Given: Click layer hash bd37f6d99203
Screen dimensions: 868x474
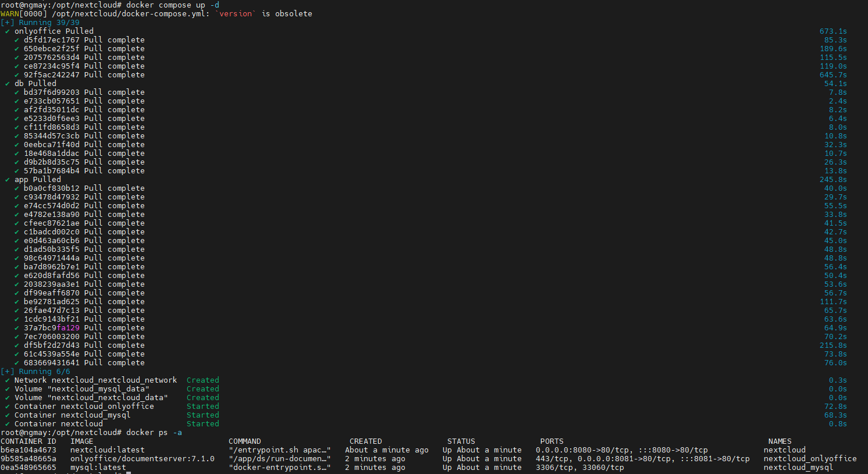Looking at the screenshot, I should [52, 92].
